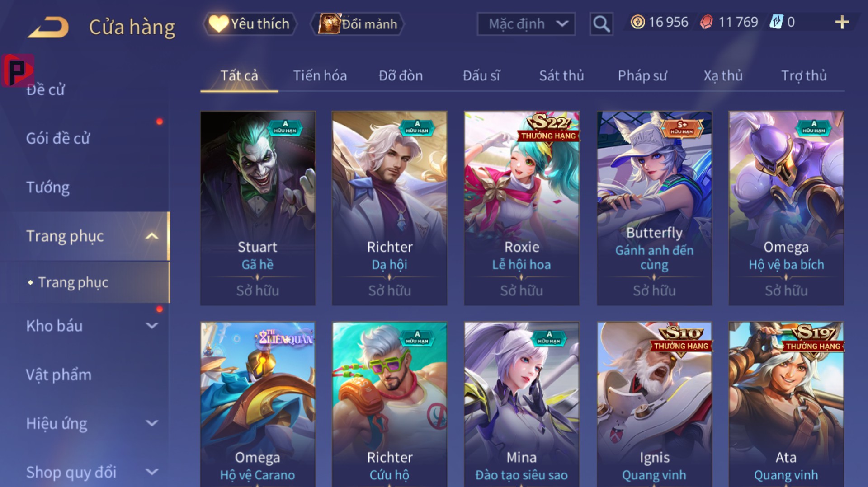The width and height of the screenshot is (868, 487).
Task: Click the red P recorder overlay icon
Action: (x=18, y=70)
